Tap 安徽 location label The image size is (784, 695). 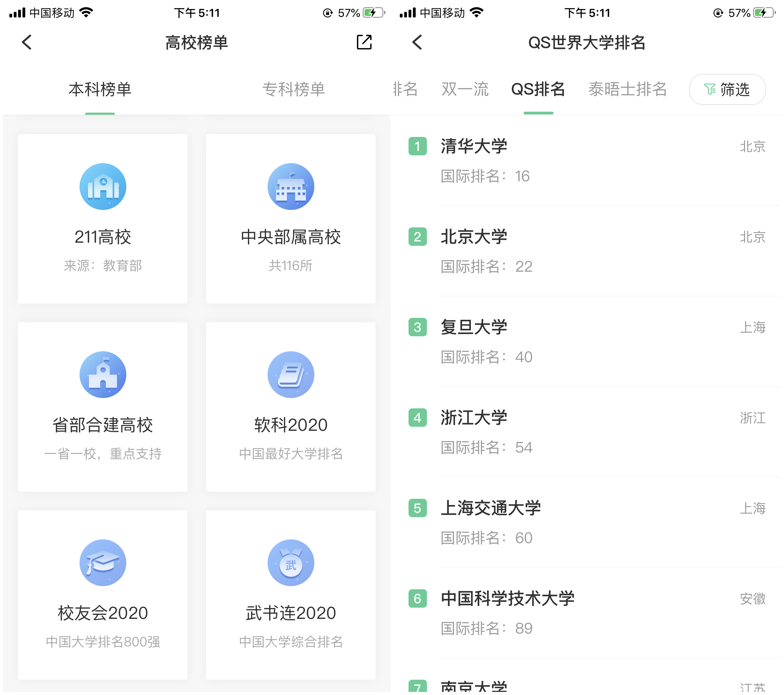pyautogui.click(x=753, y=599)
